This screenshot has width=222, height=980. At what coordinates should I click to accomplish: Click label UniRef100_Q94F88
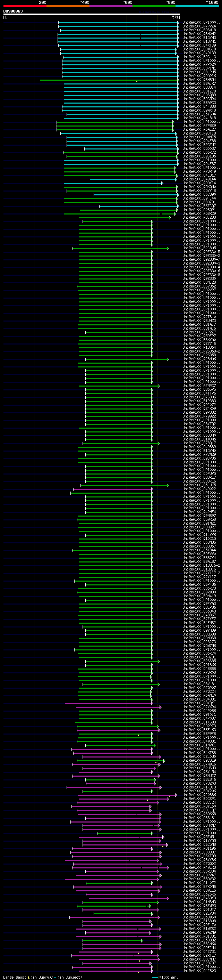click(x=199, y=141)
